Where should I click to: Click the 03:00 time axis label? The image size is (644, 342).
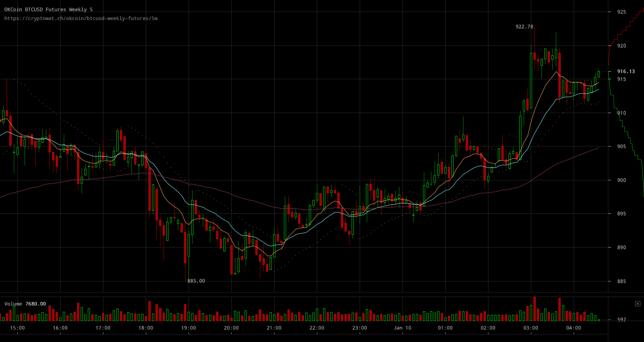531,328
